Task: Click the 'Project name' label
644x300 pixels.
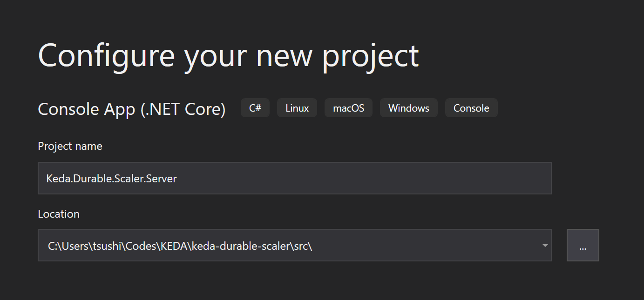Action: tap(70, 146)
